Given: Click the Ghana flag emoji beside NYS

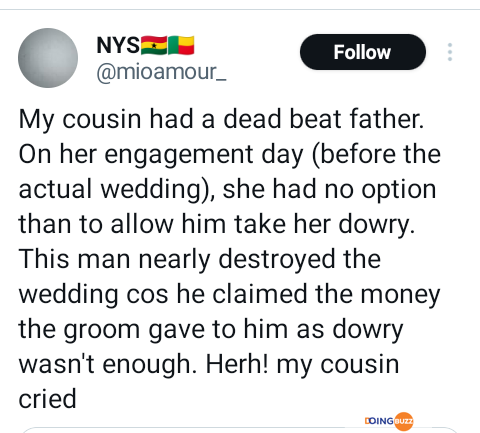Looking at the screenshot, I should pos(154,45).
